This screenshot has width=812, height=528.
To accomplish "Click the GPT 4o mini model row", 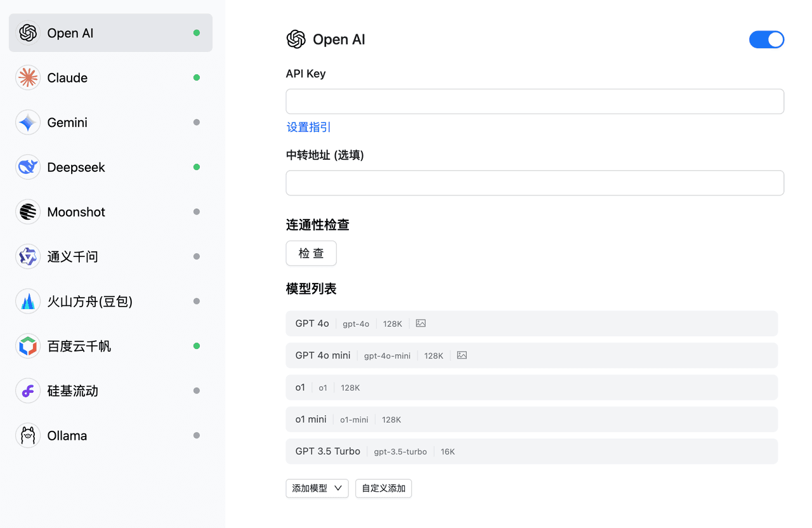I will (532, 355).
